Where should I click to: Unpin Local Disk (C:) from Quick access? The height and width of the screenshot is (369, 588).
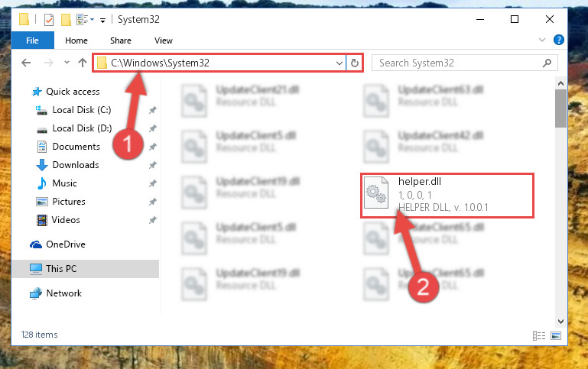pos(152,110)
